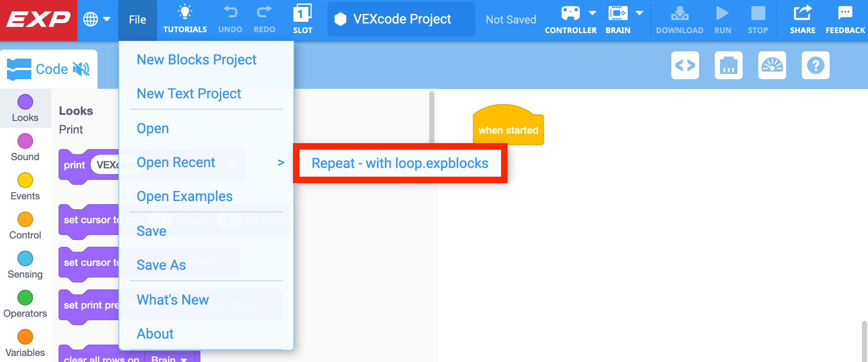This screenshot has width=868, height=362.
Task: Select the Sensing category circle
Action: pos(25,258)
